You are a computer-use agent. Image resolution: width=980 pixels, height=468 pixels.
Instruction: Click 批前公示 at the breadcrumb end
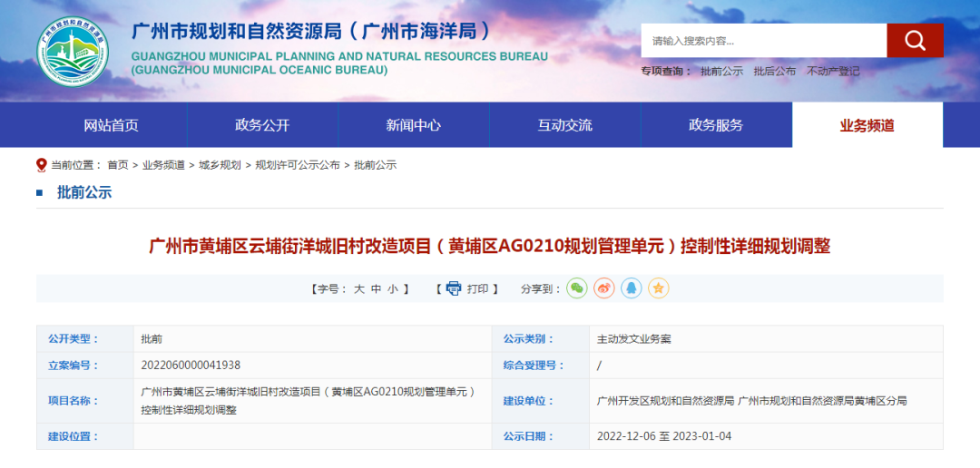[x=376, y=165]
